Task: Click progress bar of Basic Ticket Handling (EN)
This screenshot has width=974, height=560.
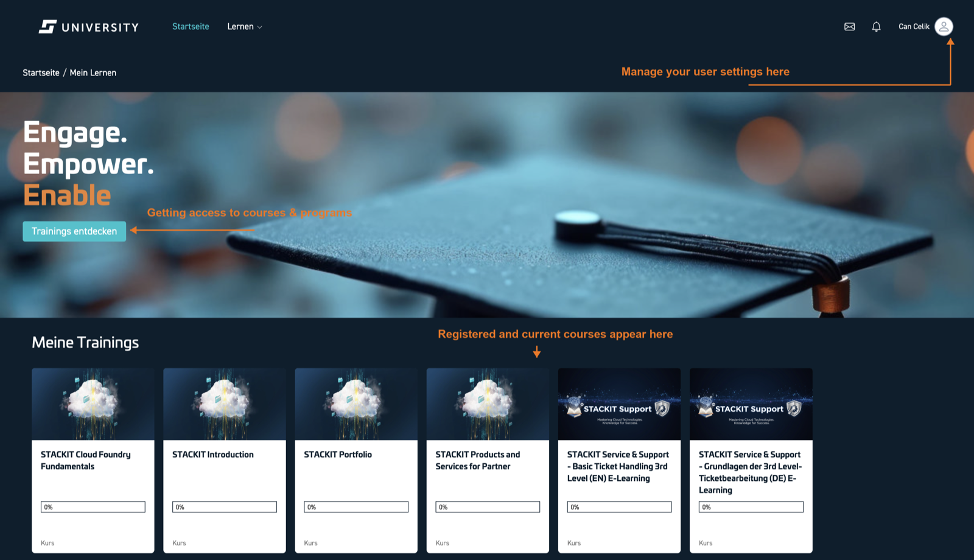Action: pos(619,507)
